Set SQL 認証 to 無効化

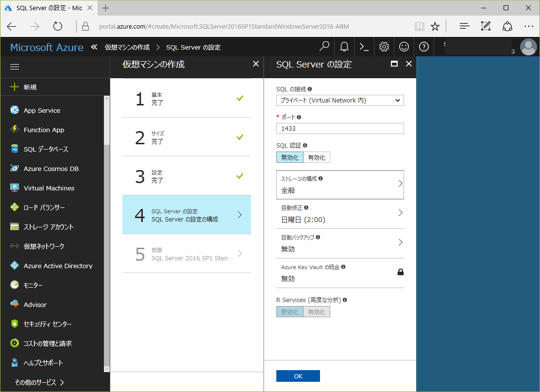point(289,157)
